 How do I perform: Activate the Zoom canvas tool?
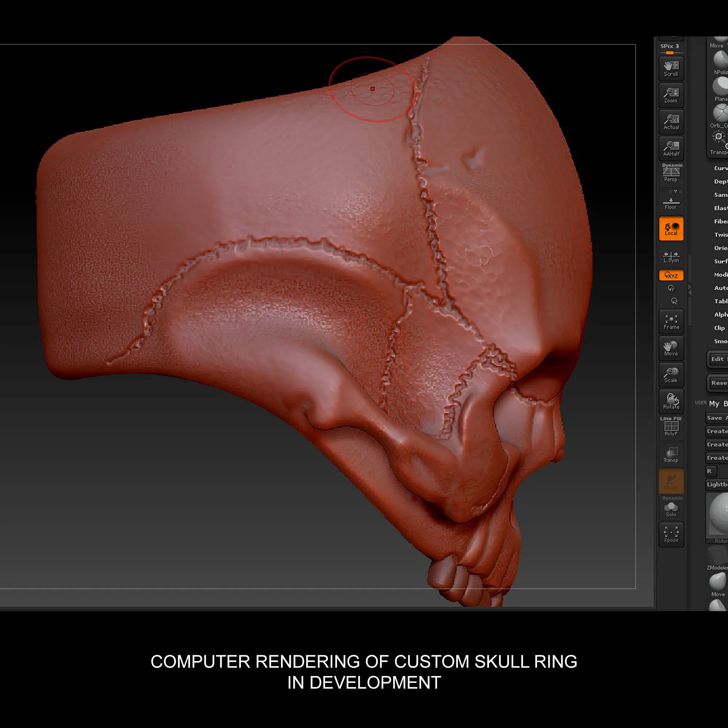click(671, 95)
